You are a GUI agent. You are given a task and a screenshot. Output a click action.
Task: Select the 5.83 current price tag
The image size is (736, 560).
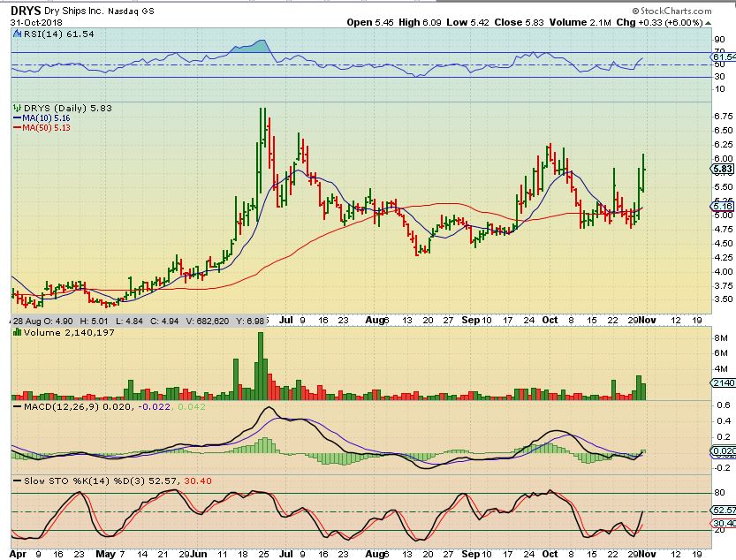coord(722,169)
